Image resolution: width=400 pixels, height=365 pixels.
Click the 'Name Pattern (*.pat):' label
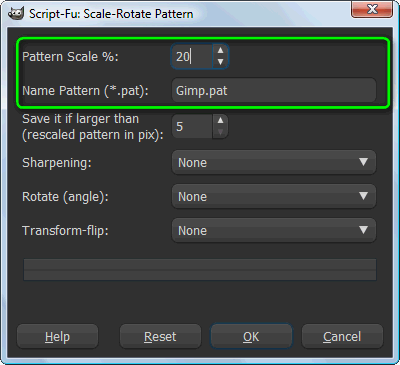pyautogui.click(x=85, y=91)
